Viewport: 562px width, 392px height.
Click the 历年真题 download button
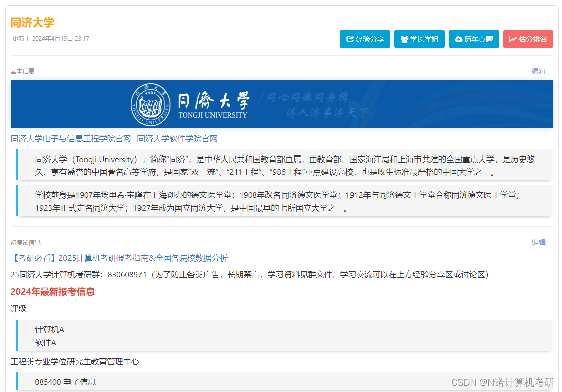click(x=474, y=39)
